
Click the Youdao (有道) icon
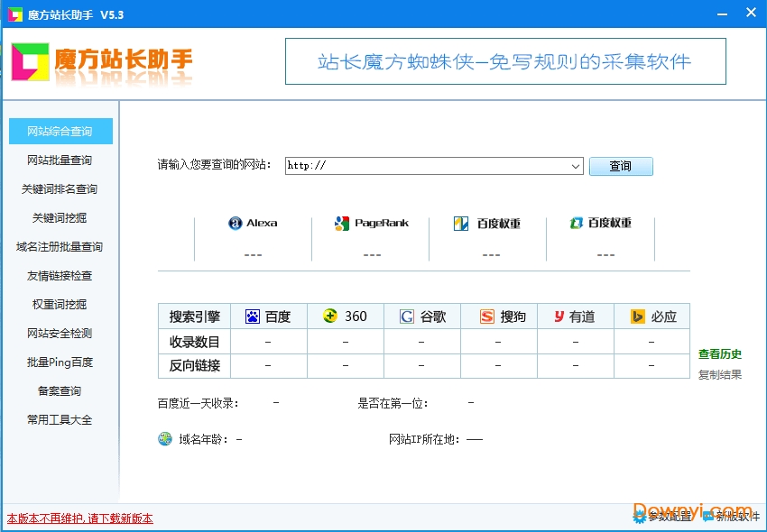point(559,316)
